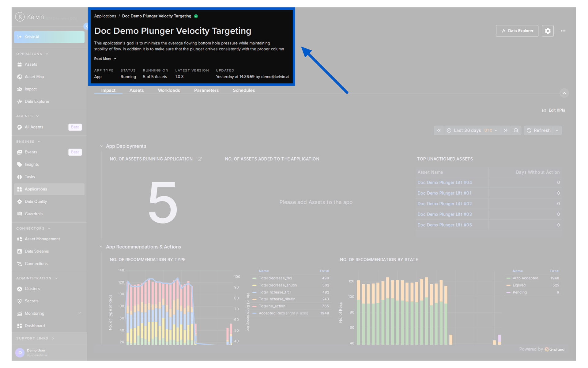Open the Data Quality page
Viewport: 588px width, 368px height.
[49, 201]
